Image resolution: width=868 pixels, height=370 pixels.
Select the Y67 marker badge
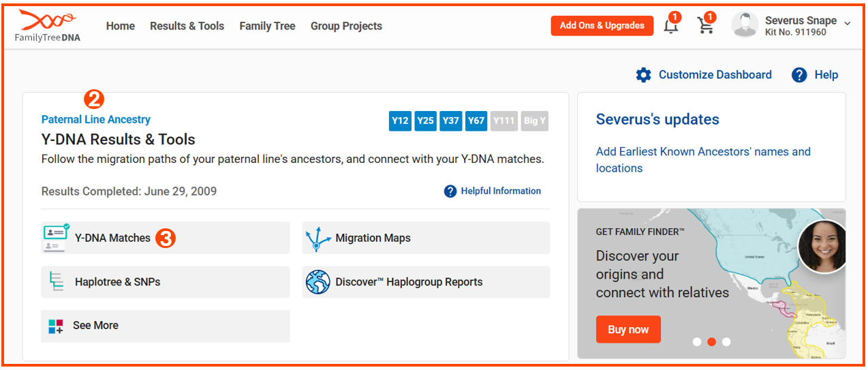(x=476, y=121)
